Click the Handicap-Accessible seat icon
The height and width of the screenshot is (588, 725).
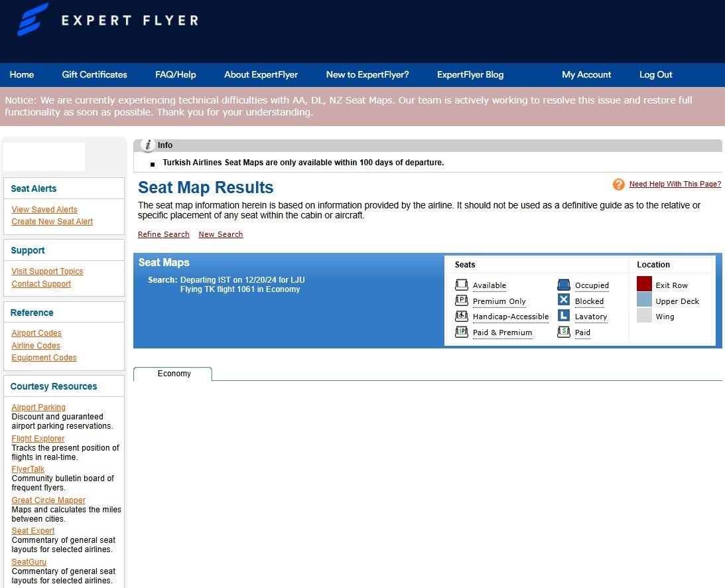[x=462, y=316]
